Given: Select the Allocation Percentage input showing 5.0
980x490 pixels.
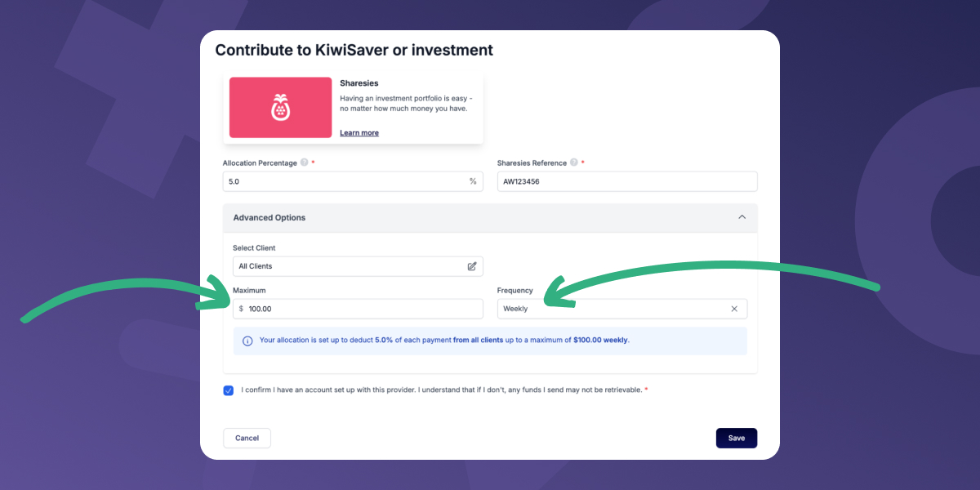Looking at the screenshot, I should [343, 180].
